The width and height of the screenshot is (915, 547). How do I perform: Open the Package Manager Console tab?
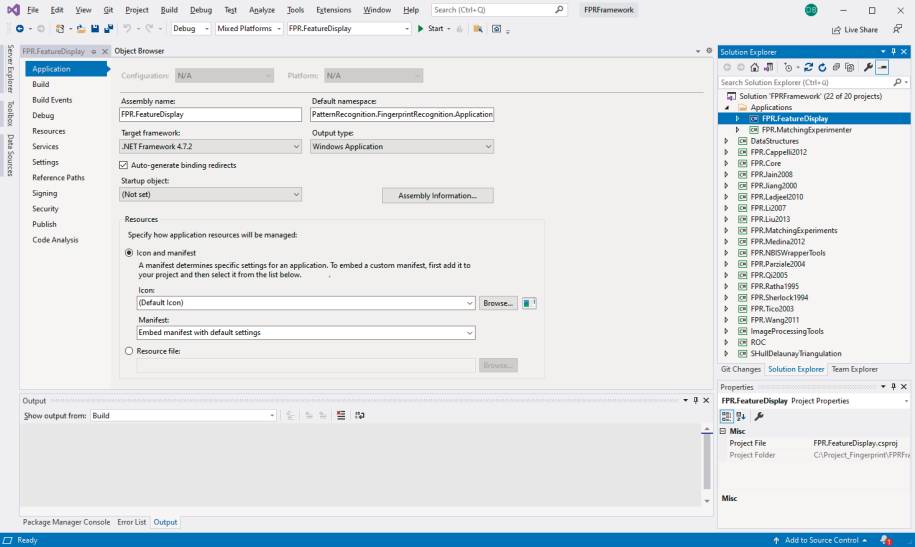[66, 522]
